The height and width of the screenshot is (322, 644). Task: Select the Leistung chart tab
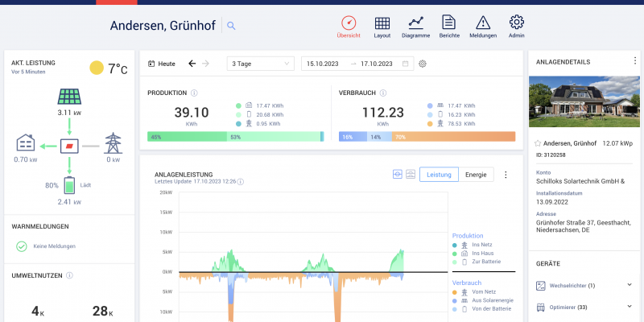[x=439, y=174]
